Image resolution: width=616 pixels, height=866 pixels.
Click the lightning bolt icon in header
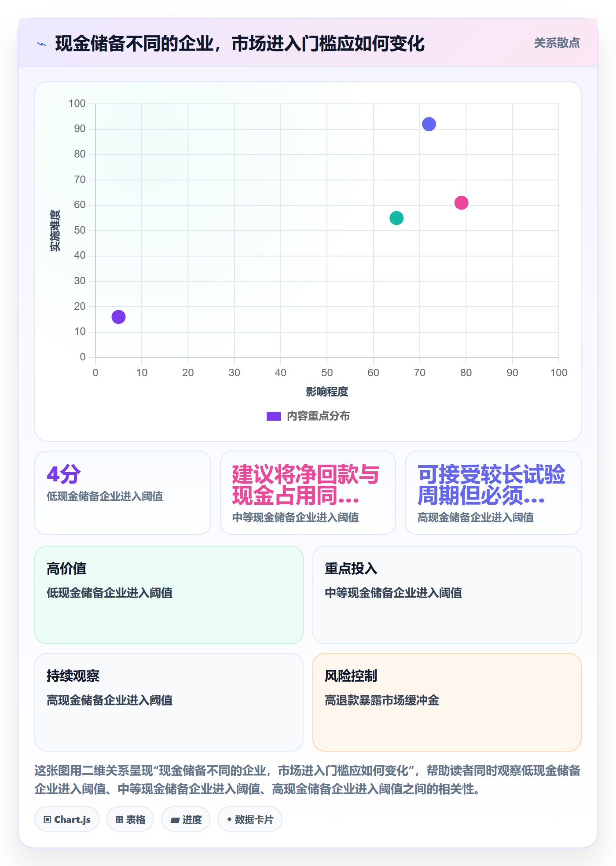tap(42, 44)
